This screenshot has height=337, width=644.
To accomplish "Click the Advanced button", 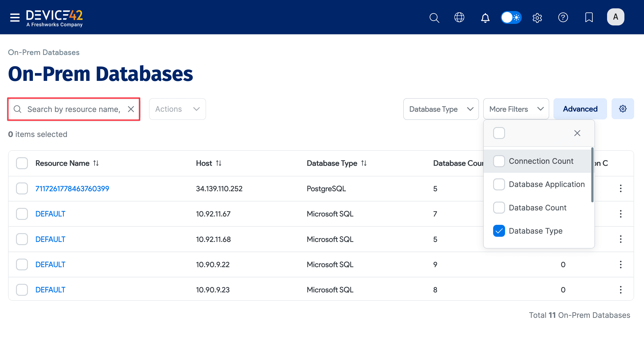I will [580, 109].
